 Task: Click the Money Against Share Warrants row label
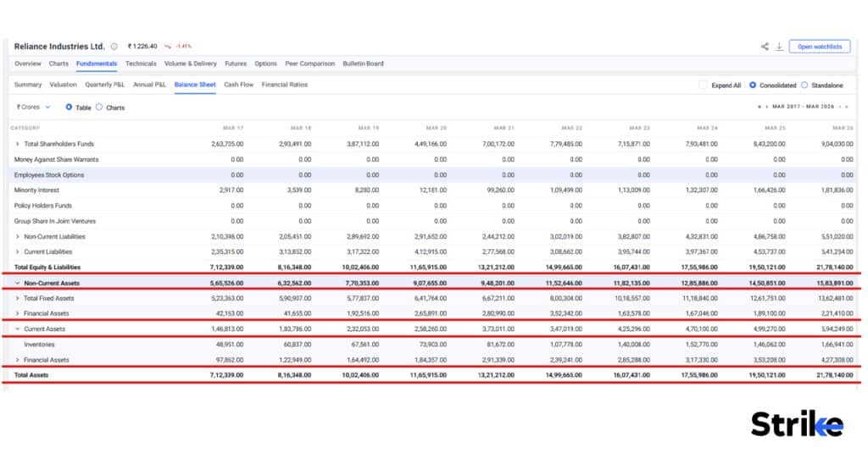[x=57, y=159]
